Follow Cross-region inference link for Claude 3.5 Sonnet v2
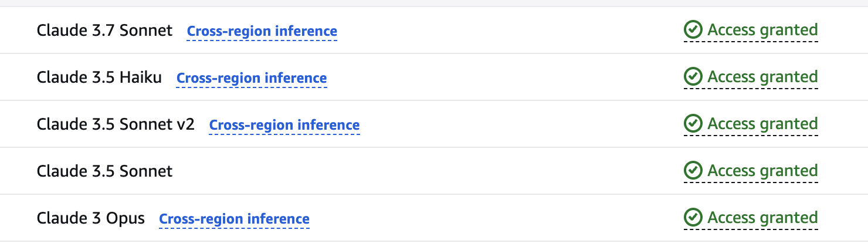Screen dimensions: 868x250 coord(284,125)
